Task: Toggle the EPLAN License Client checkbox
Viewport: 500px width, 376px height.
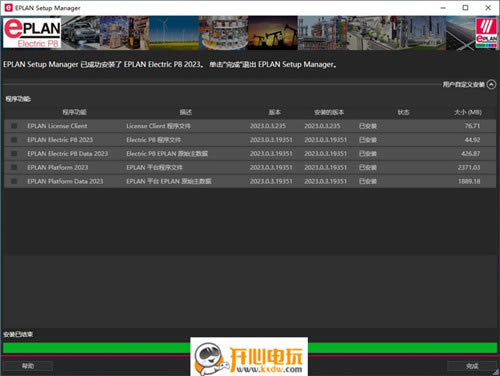Action: pos(14,126)
